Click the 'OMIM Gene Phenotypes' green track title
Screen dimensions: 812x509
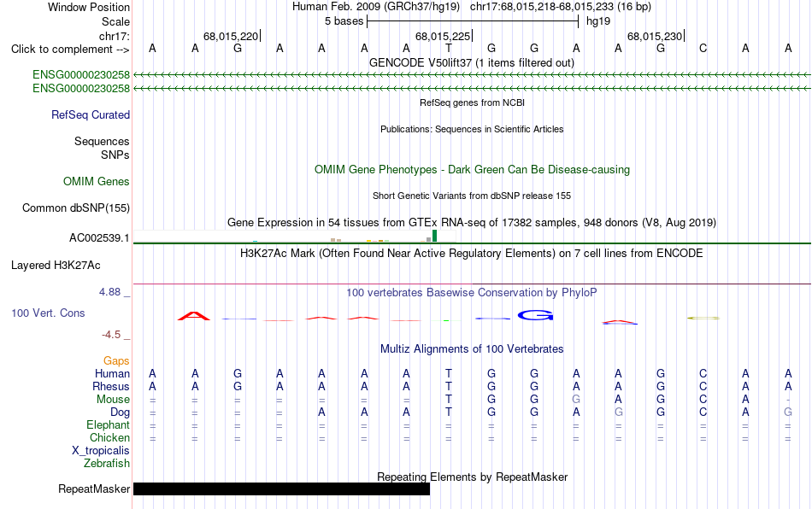click(x=473, y=170)
